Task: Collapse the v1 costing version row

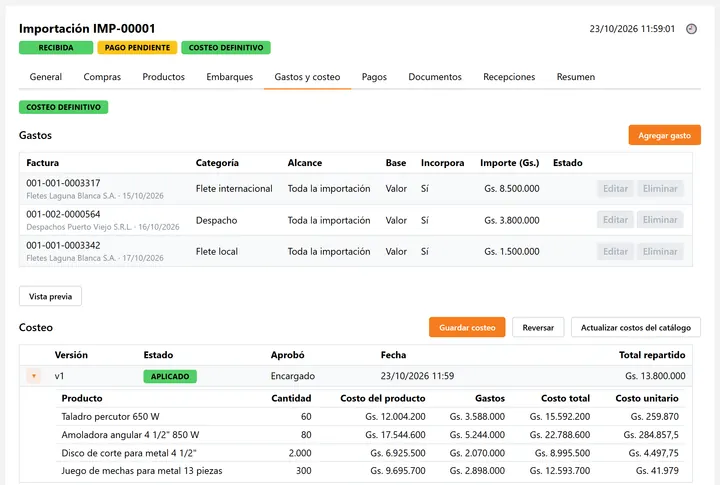Action: point(34,376)
